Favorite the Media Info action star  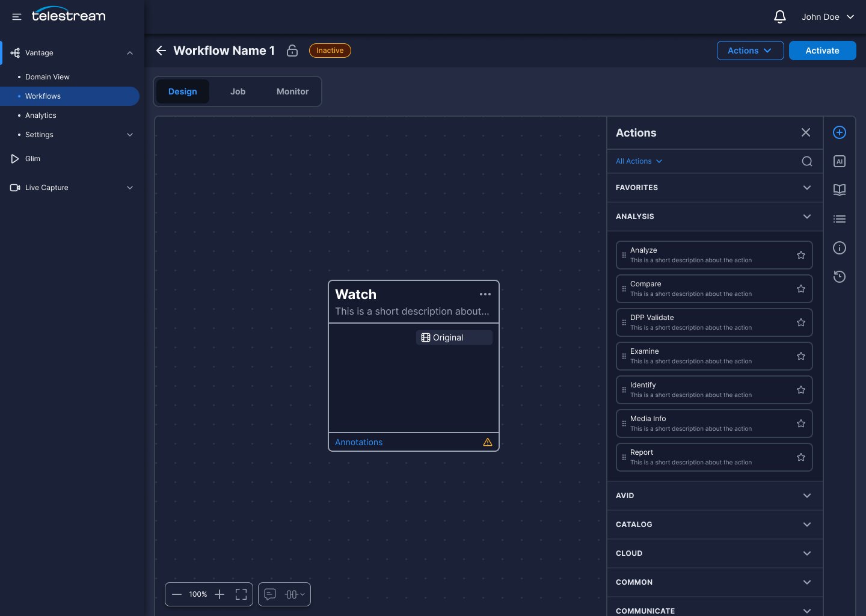(x=801, y=423)
